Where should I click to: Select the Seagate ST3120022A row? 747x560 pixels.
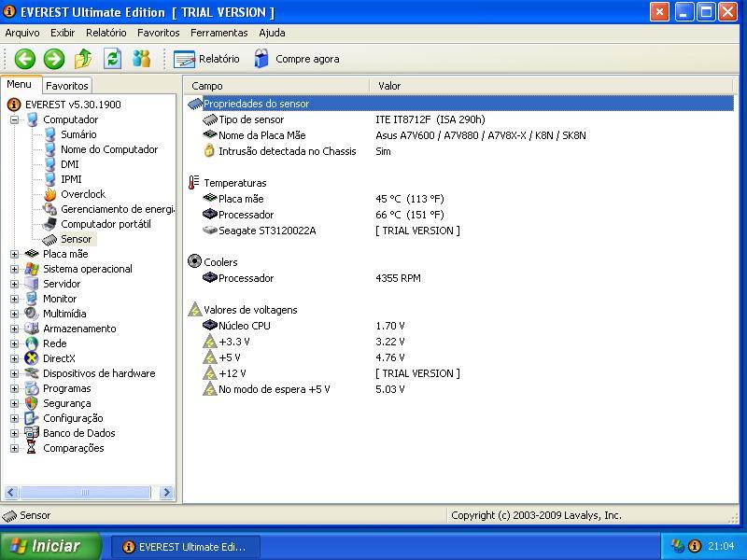click(460, 231)
